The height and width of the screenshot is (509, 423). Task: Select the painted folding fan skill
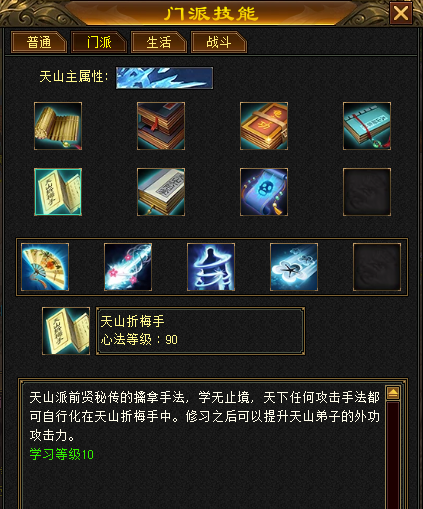(45, 267)
